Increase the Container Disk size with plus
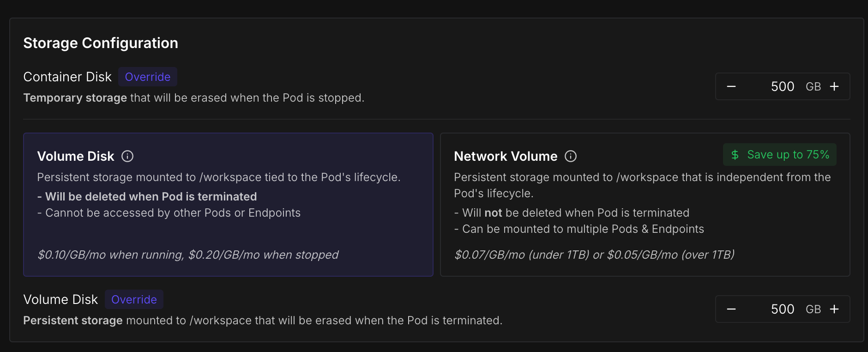This screenshot has width=868, height=352. (834, 87)
